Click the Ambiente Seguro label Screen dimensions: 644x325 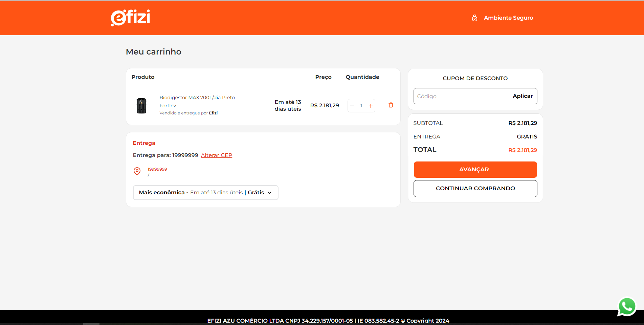508,18
